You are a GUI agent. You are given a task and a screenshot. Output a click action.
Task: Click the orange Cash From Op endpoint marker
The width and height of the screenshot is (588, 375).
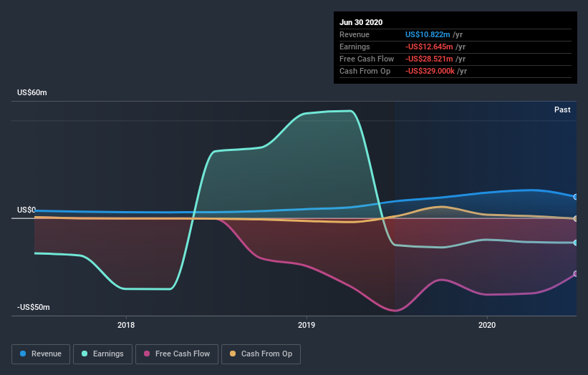click(576, 218)
